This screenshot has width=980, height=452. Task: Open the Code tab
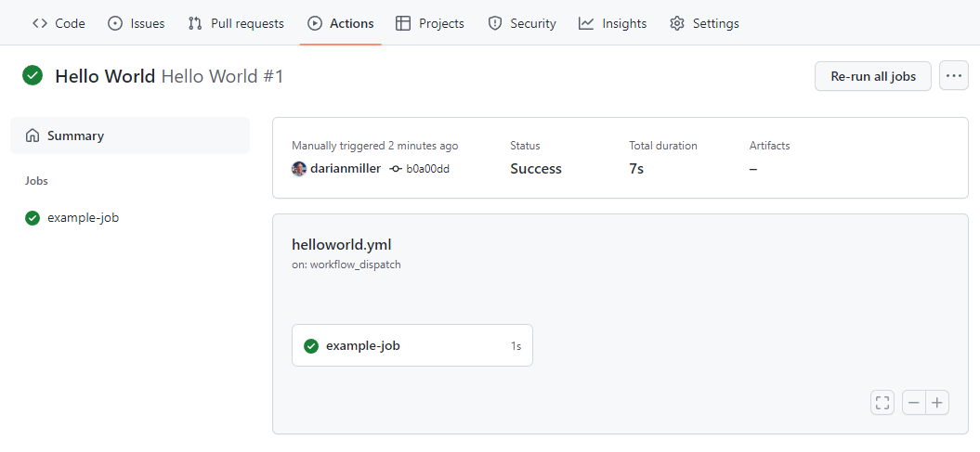pyautogui.click(x=59, y=24)
